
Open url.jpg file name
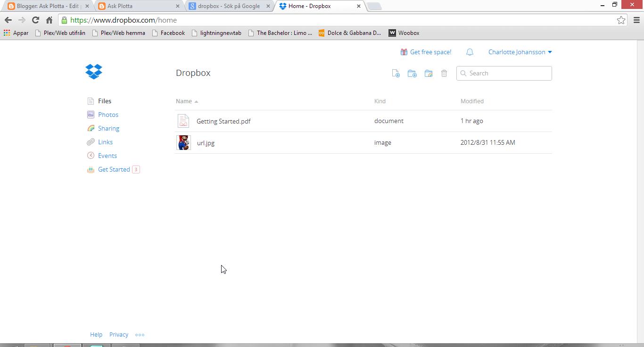pos(206,143)
